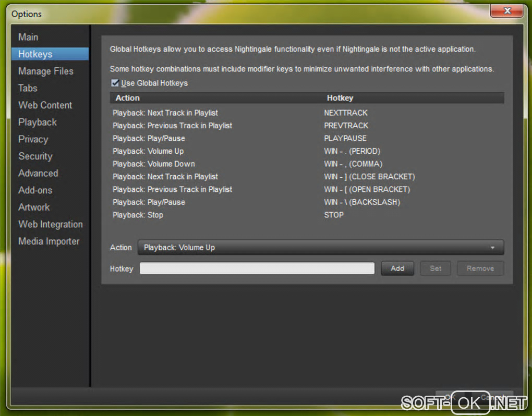Select the WIN - [ (OPEN BRACKET) row
The height and width of the screenshot is (416, 532).
307,189
